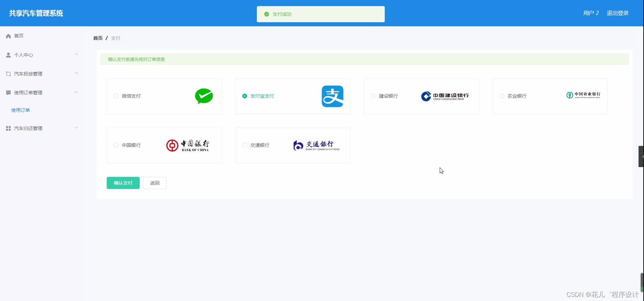Click the grid icon beside 汽车归还管理
This screenshot has width=644, height=301.
click(x=9, y=128)
